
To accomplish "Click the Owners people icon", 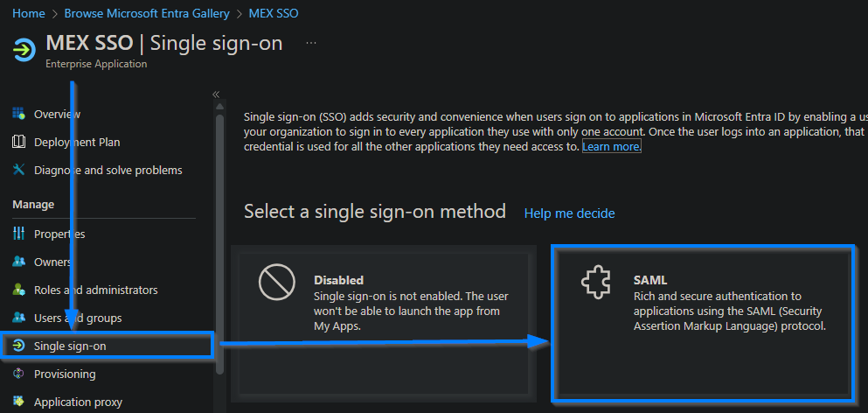I will coord(18,262).
